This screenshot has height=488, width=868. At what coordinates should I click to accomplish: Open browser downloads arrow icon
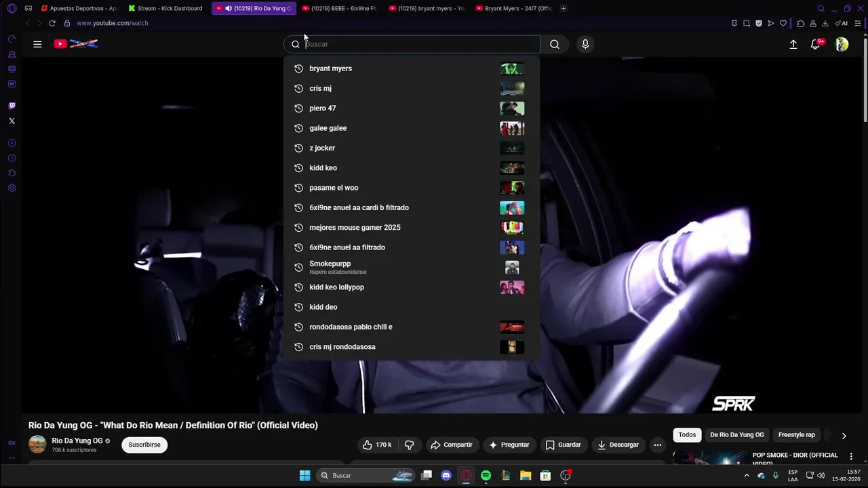coord(825,23)
